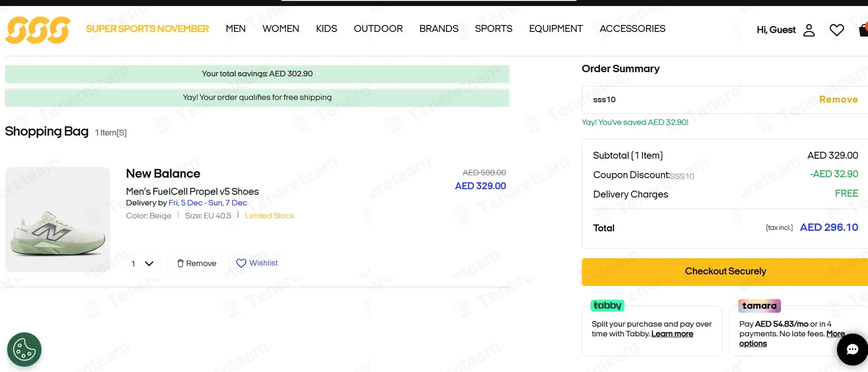This screenshot has width=868, height=372.
Task: Click the free shipping qualification banner
Action: (x=257, y=98)
